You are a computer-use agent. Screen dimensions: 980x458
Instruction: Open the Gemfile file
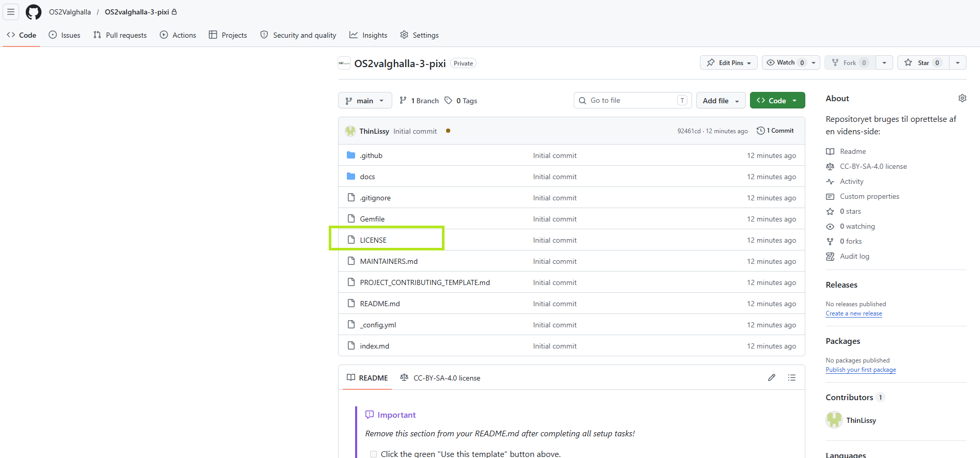click(372, 219)
